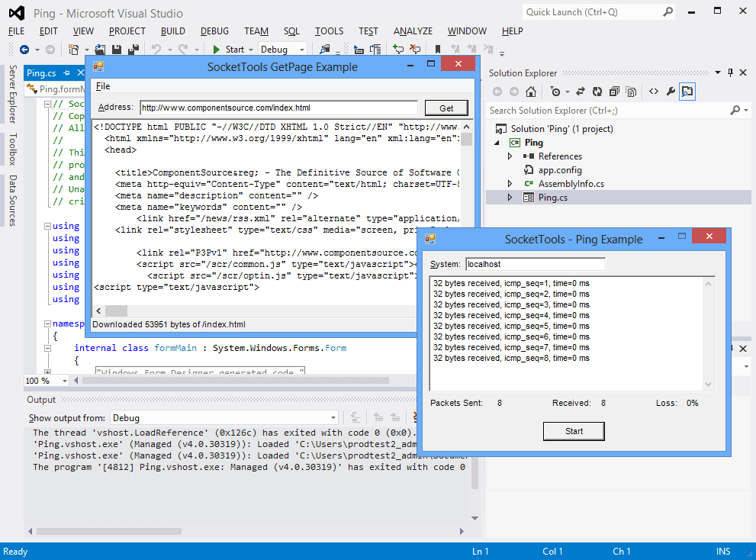The height and width of the screenshot is (560, 756).
Task: Open the BUILD menu
Action: click(172, 31)
